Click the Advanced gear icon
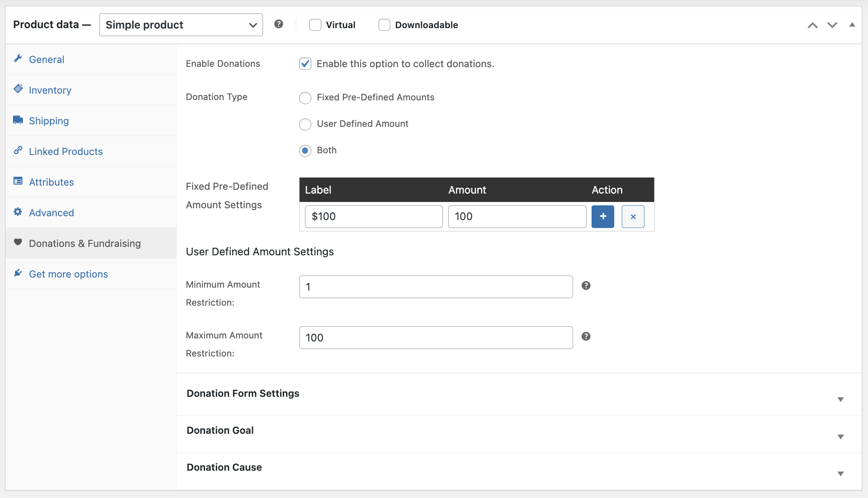 pyautogui.click(x=18, y=212)
